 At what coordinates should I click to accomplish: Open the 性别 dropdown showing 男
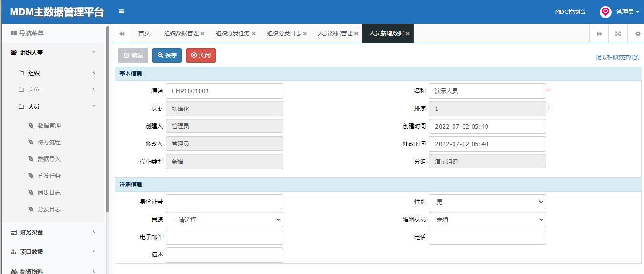click(x=487, y=202)
